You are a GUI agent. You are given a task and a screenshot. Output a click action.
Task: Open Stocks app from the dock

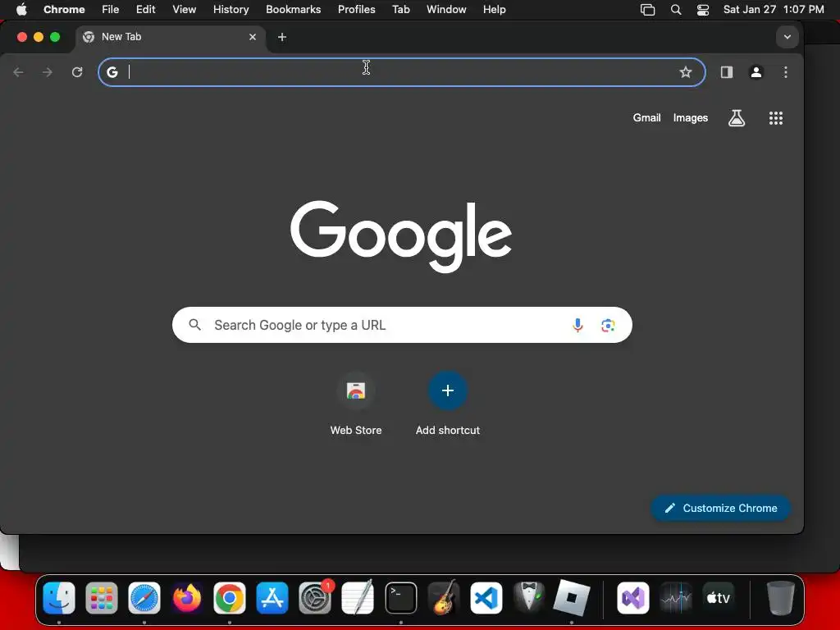pos(676,598)
